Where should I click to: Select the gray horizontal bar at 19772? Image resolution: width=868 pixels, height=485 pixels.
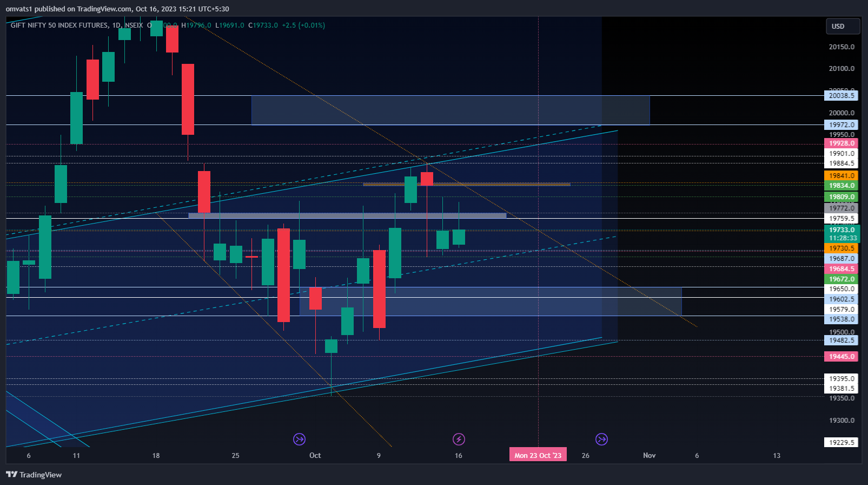click(347, 215)
